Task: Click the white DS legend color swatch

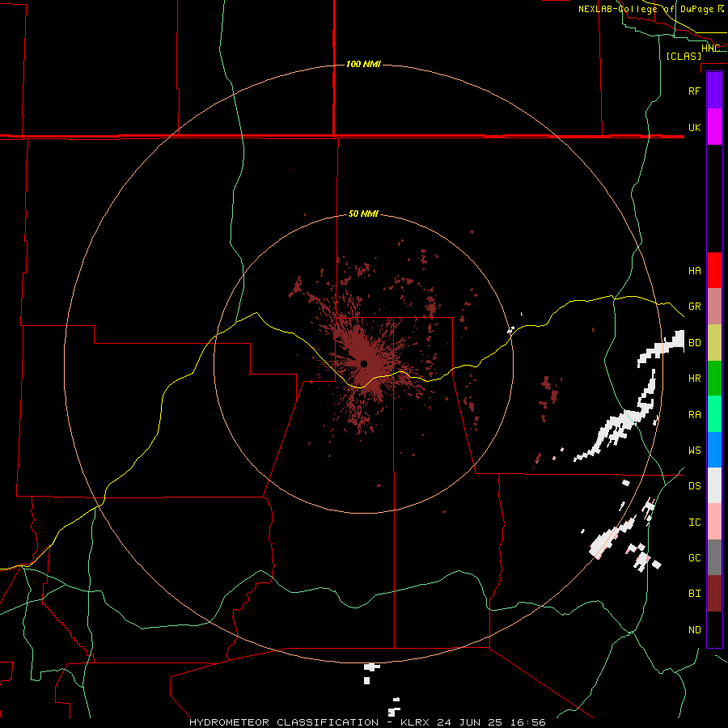Action: 714,485
